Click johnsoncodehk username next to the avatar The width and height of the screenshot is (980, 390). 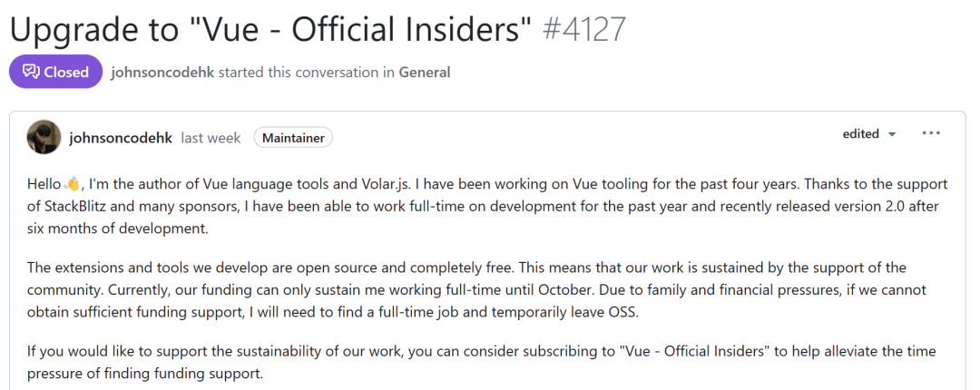click(x=121, y=138)
